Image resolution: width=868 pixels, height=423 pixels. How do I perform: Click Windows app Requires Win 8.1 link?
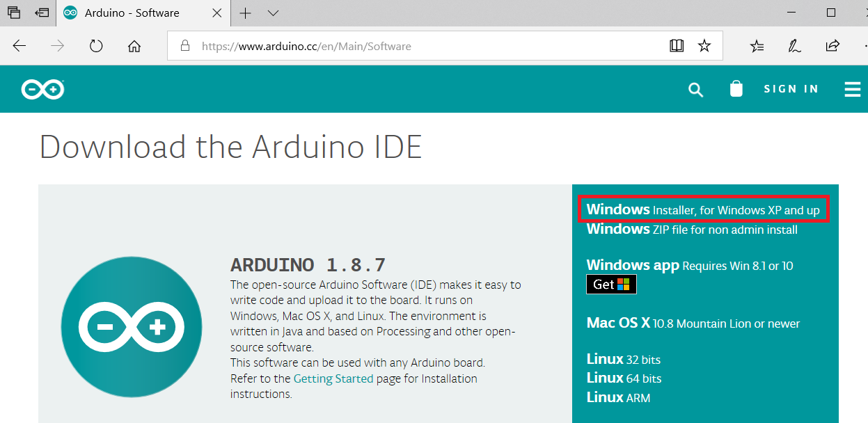690,265
